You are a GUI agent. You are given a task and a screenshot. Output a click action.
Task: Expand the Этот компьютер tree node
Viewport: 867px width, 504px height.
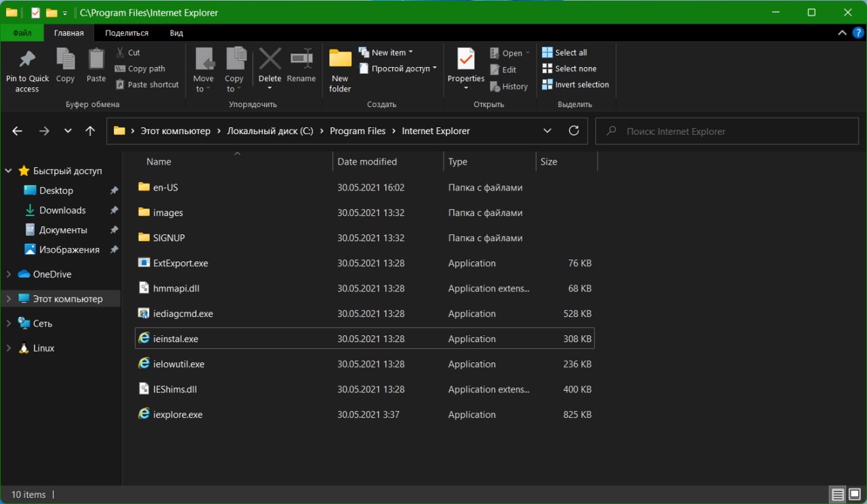[8, 299]
